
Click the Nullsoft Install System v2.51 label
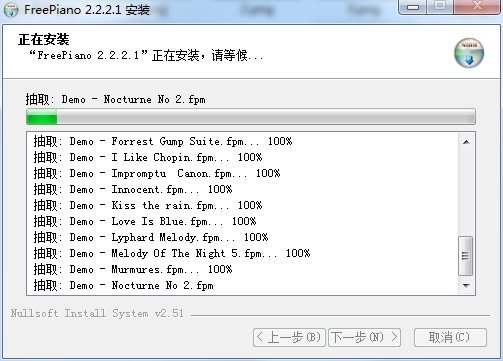[x=97, y=313]
